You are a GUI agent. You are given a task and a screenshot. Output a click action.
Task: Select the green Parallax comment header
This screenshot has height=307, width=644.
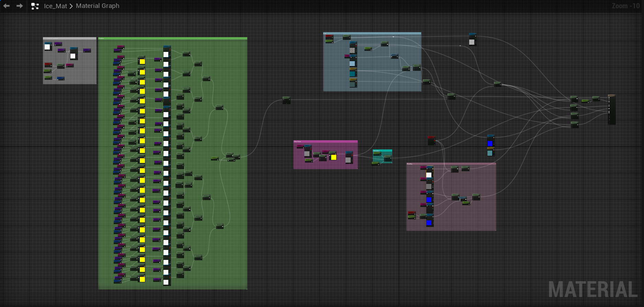point(173,38)
